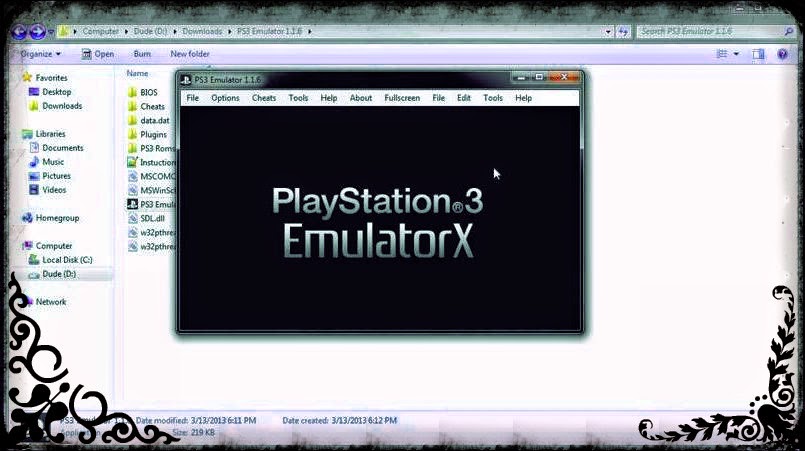The image size is (805, 451).
Task: Open Music library in navigation pane
Action: pos(53,162)
